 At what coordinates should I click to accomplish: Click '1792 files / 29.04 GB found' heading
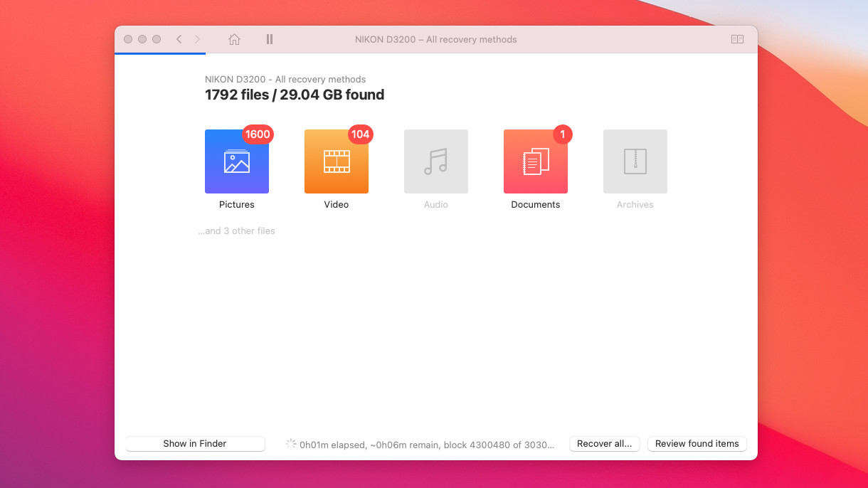coord(295,95)
